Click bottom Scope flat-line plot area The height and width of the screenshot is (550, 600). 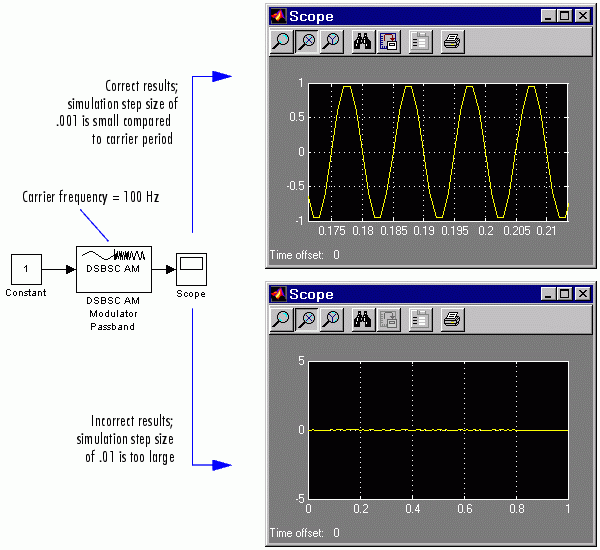coord(439,430)
